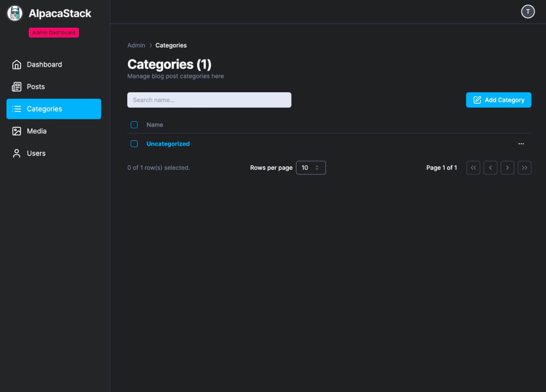
Task: Click Admin in the breadcrumb trail
Action: [136, 45]
